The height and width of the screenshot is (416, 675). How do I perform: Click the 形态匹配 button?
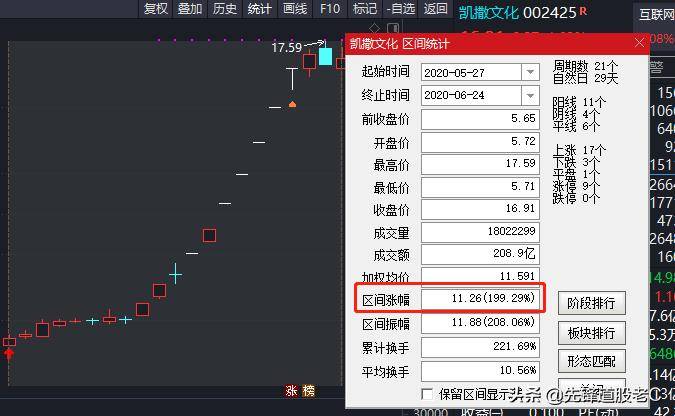(591, 361)
